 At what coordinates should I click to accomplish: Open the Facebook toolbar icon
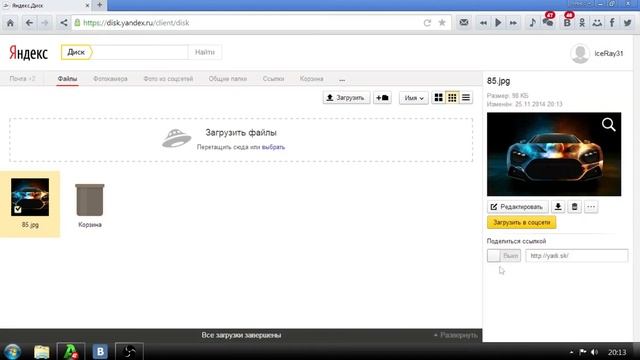[612, 23]
